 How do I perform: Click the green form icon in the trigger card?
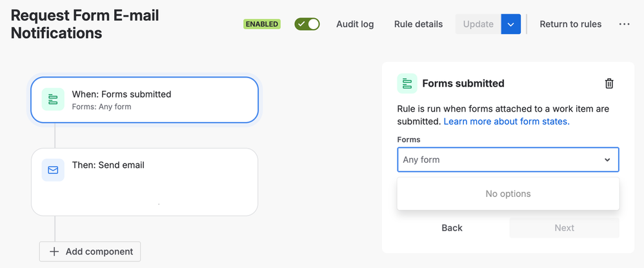coord(53,99)
